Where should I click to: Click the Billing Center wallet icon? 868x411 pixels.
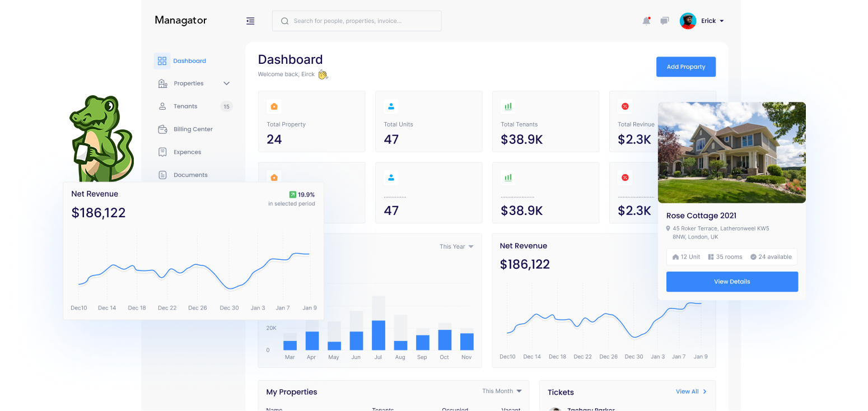(x=162, y=129)
